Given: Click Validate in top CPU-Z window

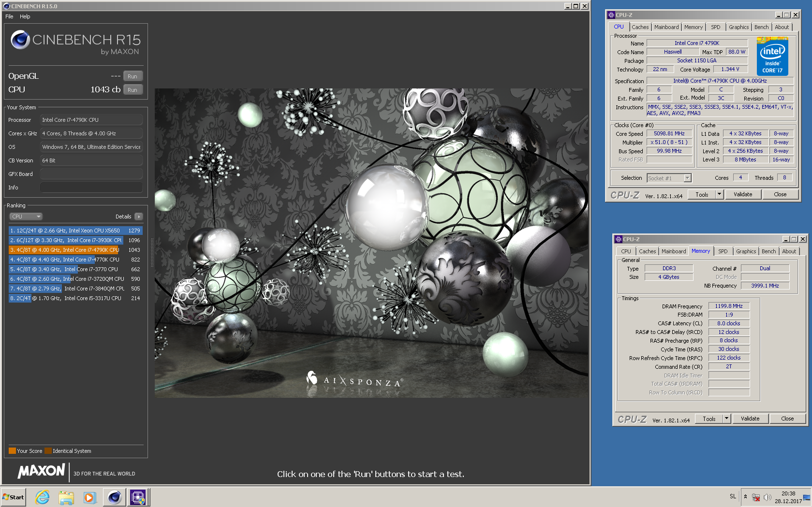Looking at the screenshot, I should click(x=743, y=195).
